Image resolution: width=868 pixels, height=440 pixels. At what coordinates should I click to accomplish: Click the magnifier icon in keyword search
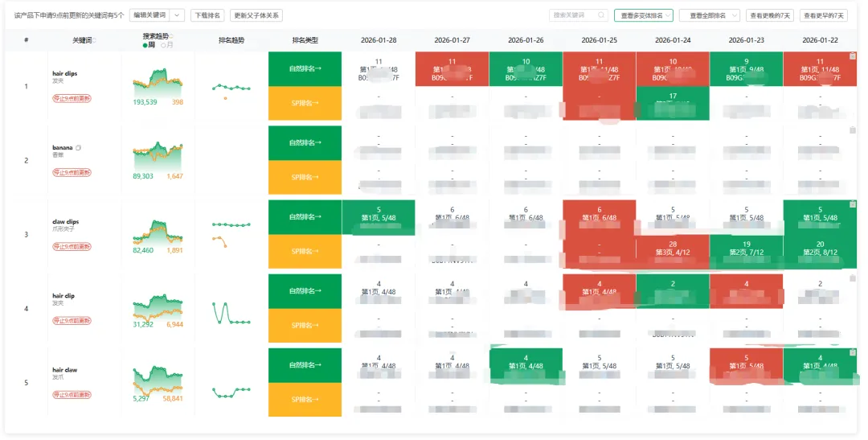601,15
